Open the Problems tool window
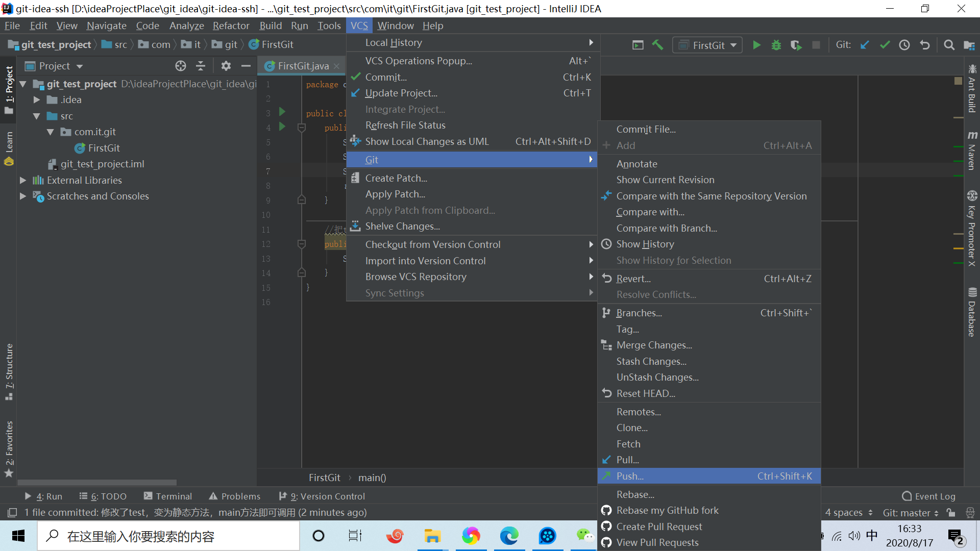Screen dimensions: 980x551 pyautogui.click(x=235, y=496)
